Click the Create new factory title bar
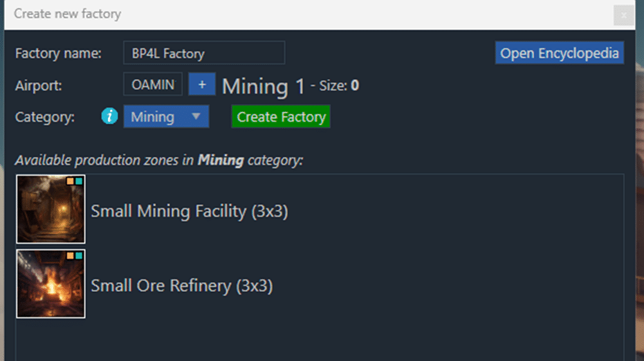 (277, 14)
